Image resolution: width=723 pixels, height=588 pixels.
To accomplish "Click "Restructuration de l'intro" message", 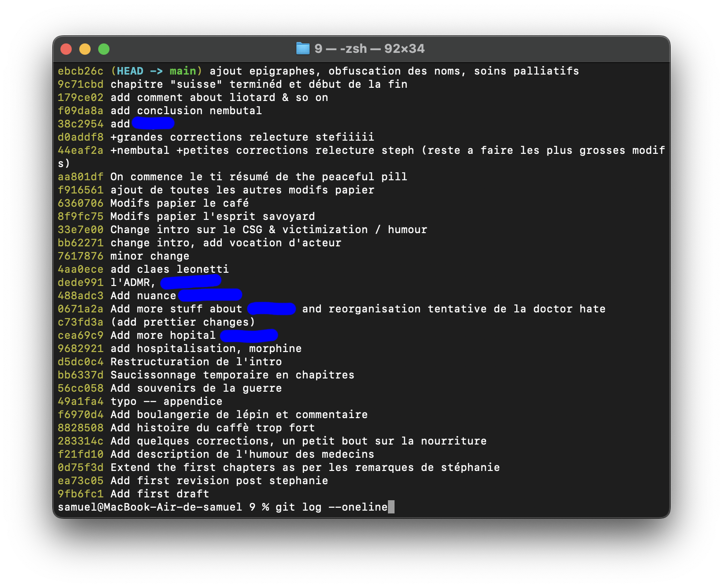I will [196, 362].
